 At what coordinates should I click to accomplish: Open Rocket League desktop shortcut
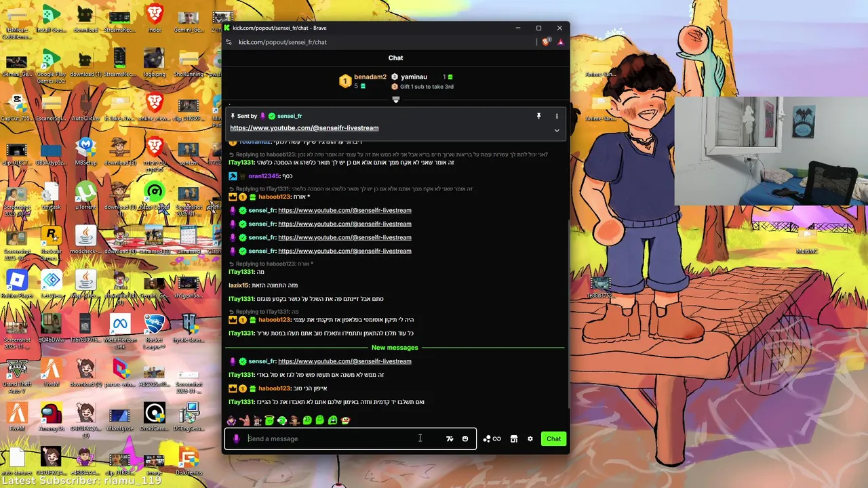point(155,331)
